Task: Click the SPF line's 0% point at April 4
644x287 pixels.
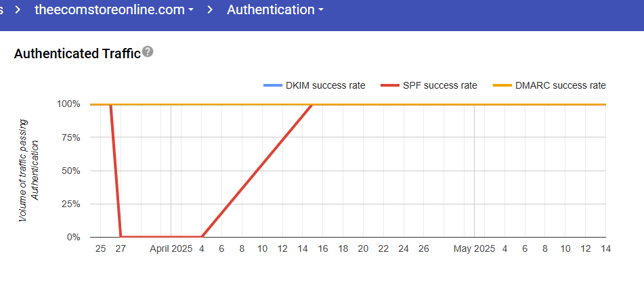Action: (202, 237)
